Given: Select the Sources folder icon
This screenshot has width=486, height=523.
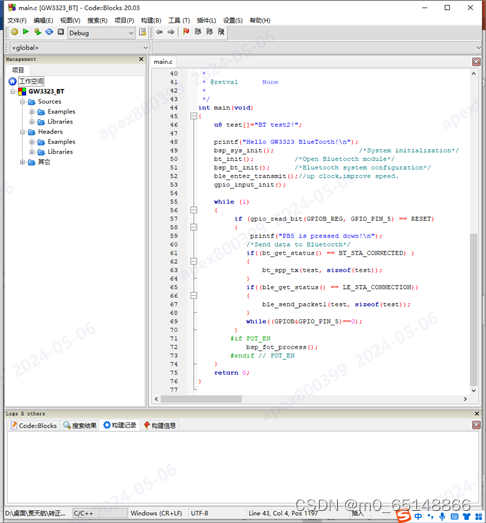Looking at the screenshot, I should (32, 101).
